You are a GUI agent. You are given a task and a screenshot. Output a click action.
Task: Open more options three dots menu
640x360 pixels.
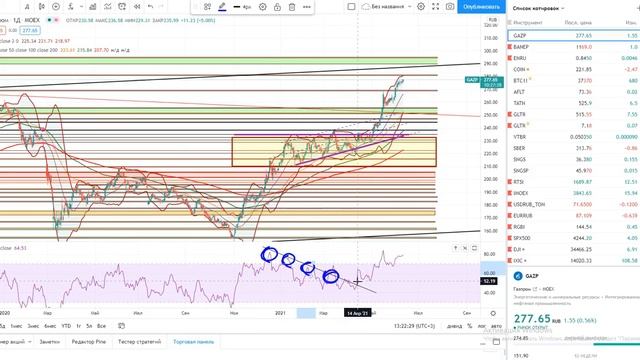[307, 7]
